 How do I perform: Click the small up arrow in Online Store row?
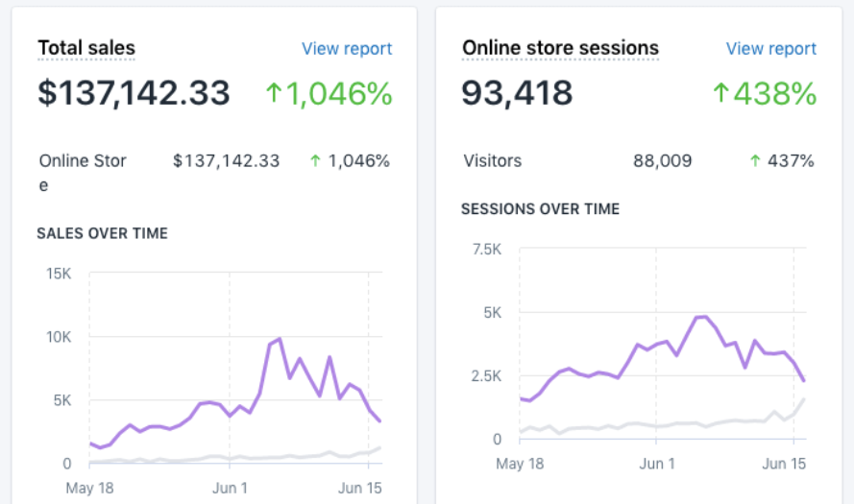tap(314, 161)
